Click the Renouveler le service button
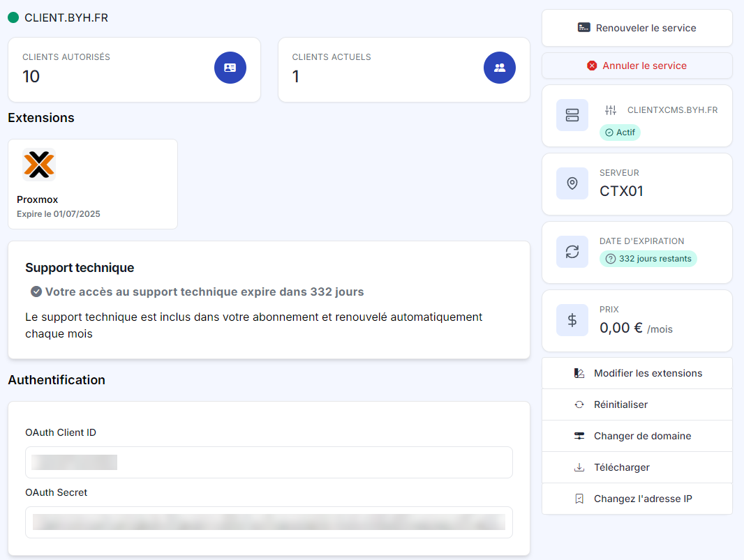This screenshot has height=560, width=744. click(637, 27)
